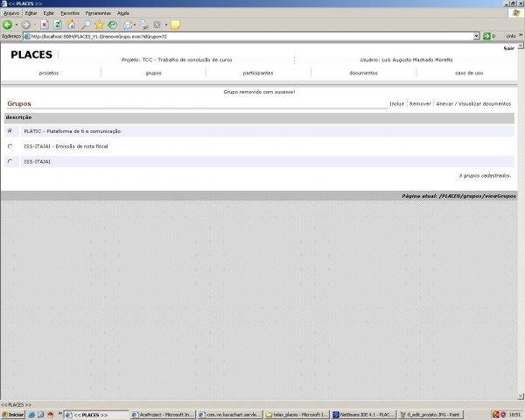
Task: Open History with the green clock icon
Action: [113, 24]
